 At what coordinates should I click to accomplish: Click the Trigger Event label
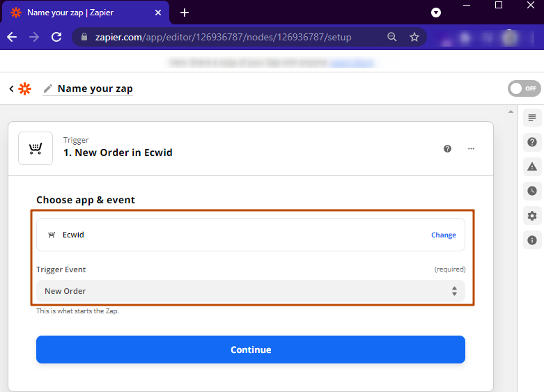coord(61,269)
